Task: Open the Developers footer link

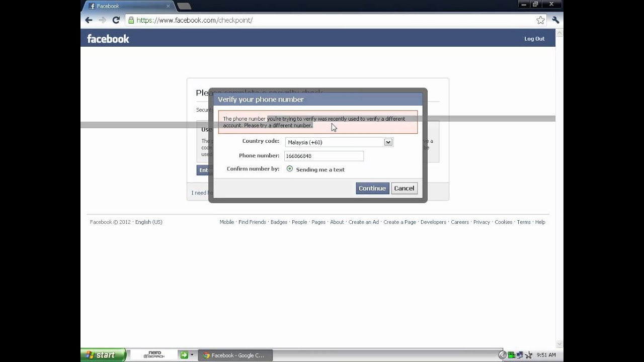Action: 433,222
